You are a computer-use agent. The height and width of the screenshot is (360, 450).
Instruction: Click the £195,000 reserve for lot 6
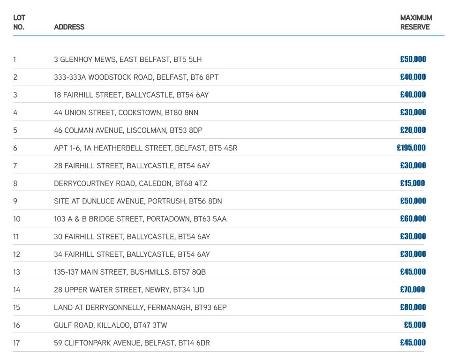[x=411, y=148]
